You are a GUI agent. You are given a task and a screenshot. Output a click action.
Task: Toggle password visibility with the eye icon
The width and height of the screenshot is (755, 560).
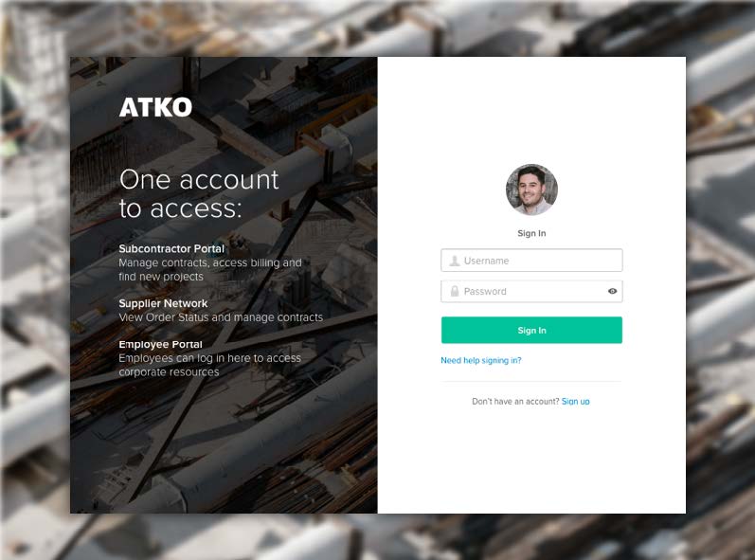(612, 291)
